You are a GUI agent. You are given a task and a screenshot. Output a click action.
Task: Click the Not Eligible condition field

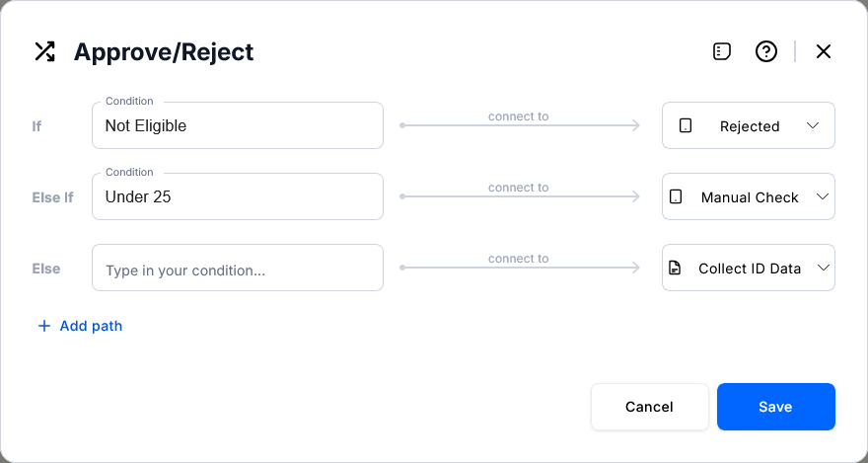(x=237, y=126)
